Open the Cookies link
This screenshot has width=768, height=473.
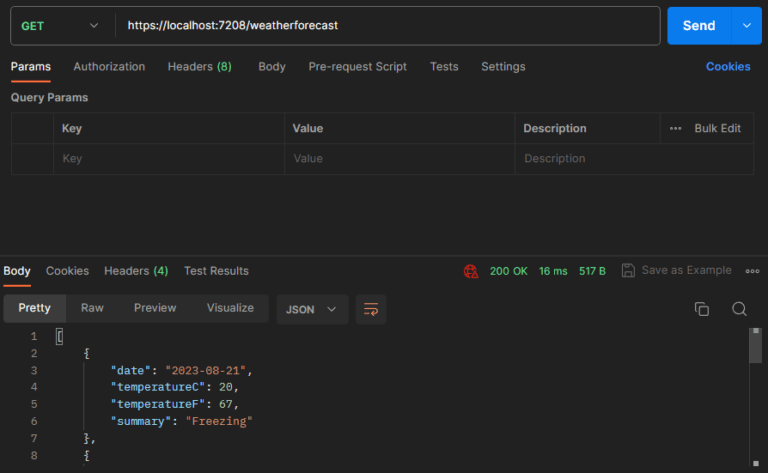[x=728, y=67]
